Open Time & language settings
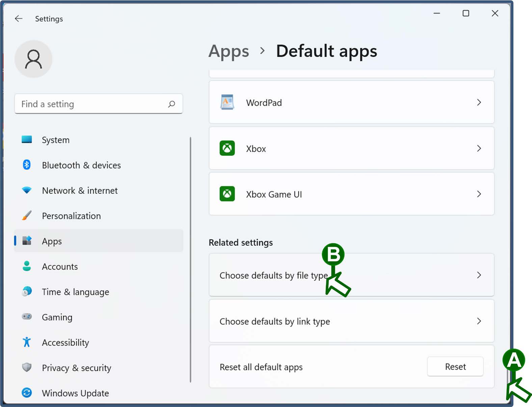This screenshot has width=532, height=407. click(x=99, y=292)
